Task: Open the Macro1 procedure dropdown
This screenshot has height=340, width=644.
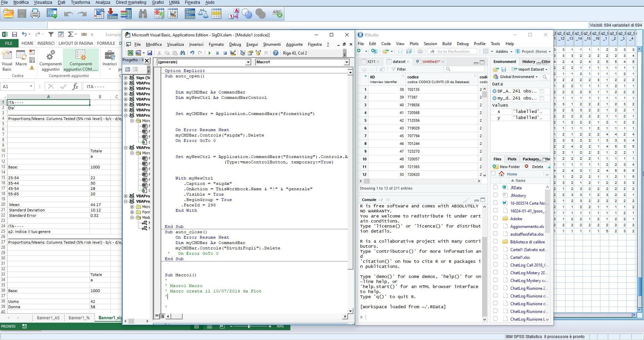Action: (346, 62)
